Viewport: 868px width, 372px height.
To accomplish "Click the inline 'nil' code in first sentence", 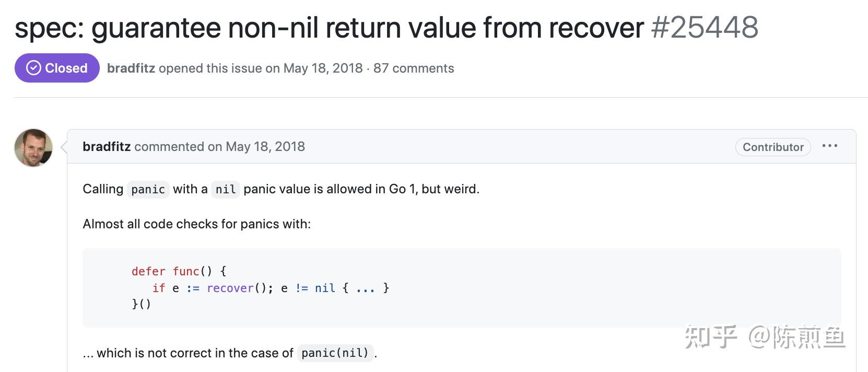I will tap(226, 189).
